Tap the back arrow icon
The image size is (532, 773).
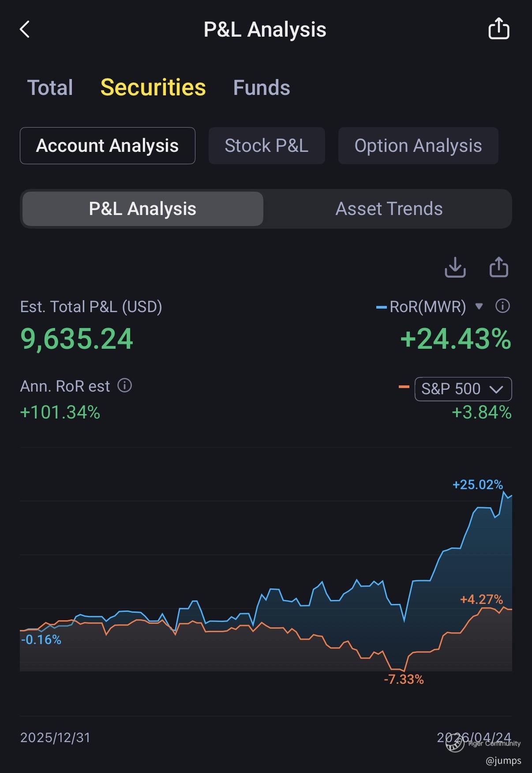pyautogui.click(x=25, y=30)
